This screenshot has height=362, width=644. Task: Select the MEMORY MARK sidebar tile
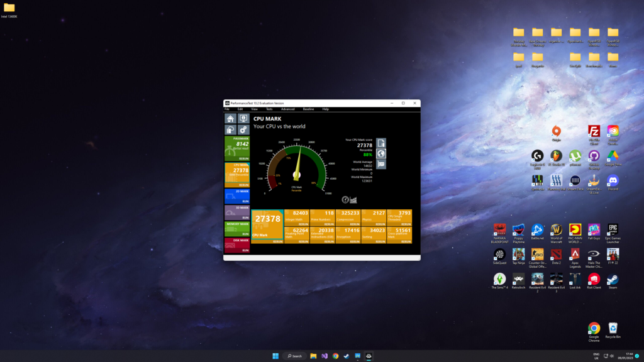click(x=237, y=229)
